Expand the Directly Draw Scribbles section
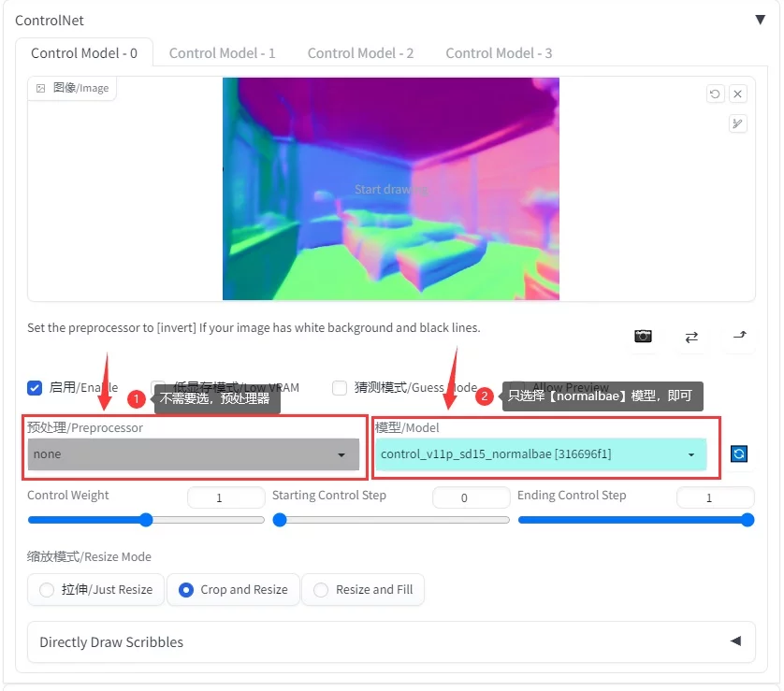 (390, 642)
